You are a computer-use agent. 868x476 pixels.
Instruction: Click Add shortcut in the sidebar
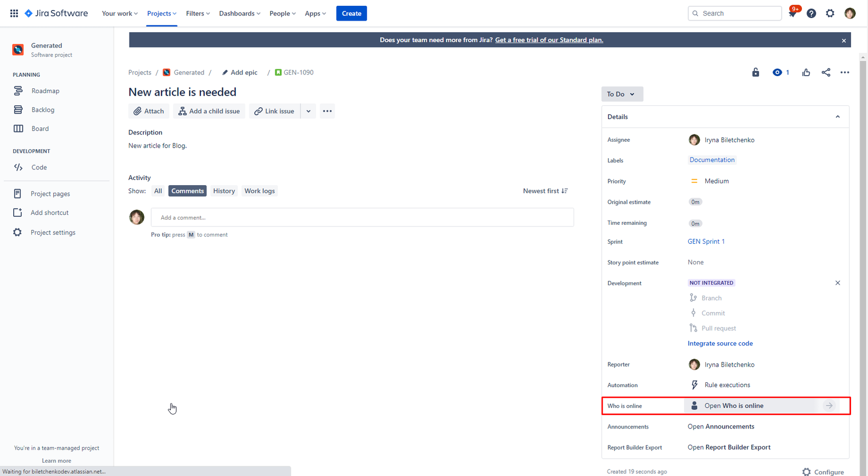[50, 213]
